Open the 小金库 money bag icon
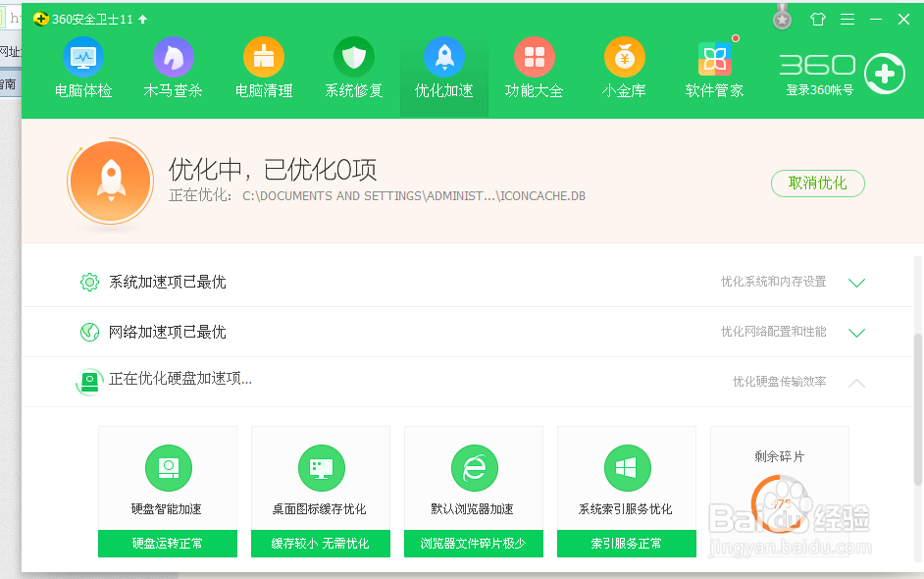This screenshot has height=579, width=924. (625, 57)
